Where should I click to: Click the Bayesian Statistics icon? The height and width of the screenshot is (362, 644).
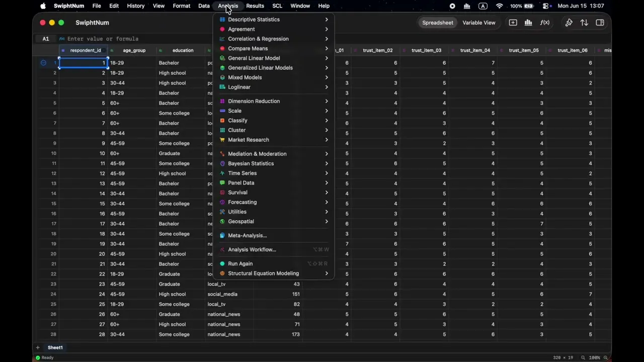point(222,163)
